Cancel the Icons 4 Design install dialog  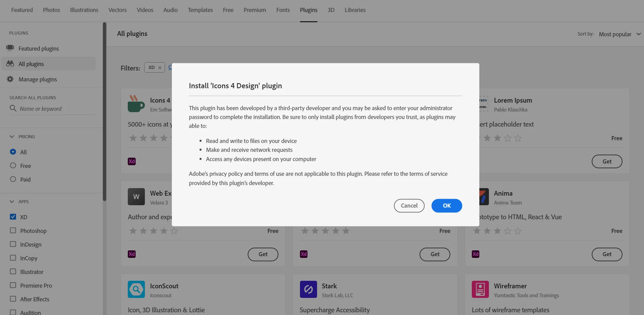(409, 206)
